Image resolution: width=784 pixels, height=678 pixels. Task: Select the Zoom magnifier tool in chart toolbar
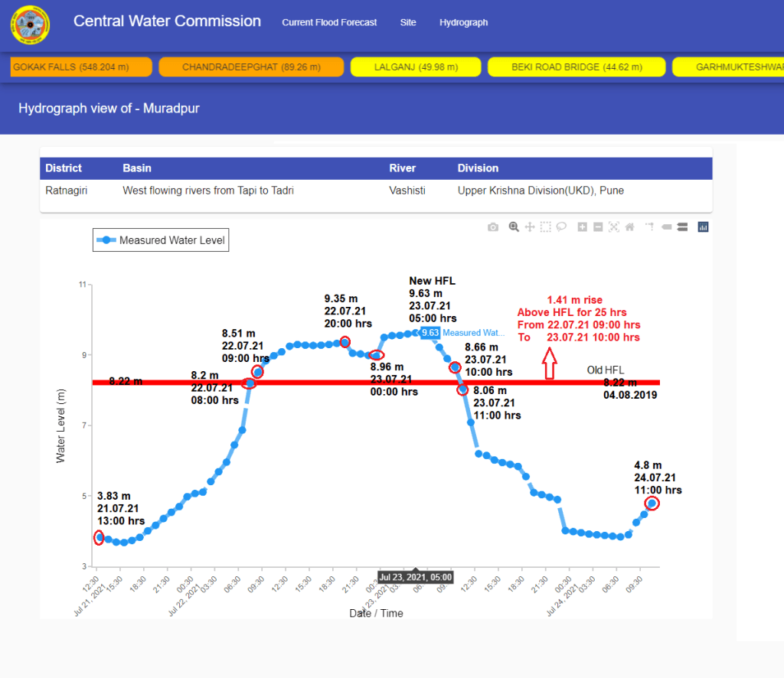(x=514, y=227)
